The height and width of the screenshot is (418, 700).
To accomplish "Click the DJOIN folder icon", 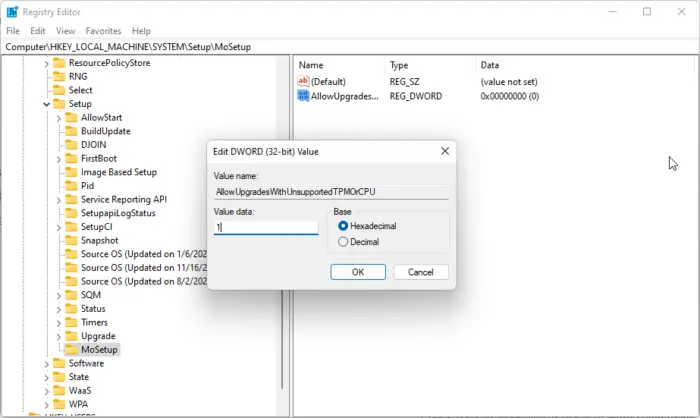I will (71, 145).
